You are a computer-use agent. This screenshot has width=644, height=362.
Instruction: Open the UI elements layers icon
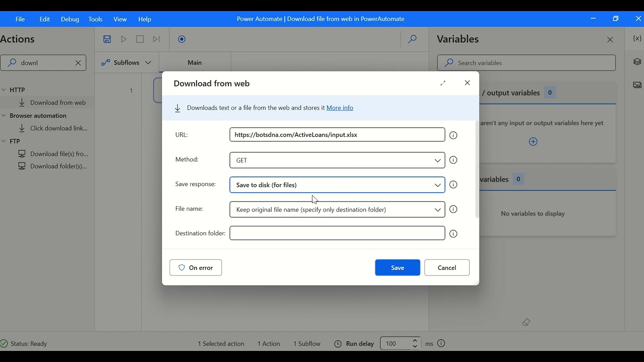[637, 62]
